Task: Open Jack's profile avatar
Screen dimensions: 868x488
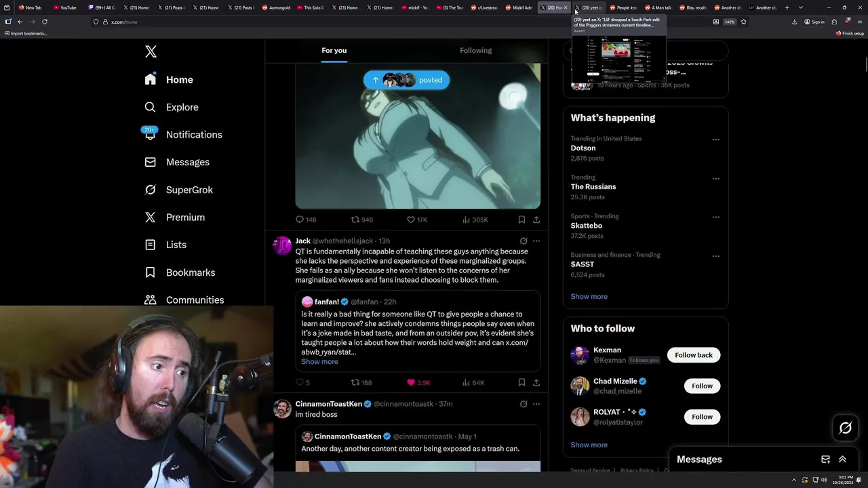Action: [x=282, y=245]
